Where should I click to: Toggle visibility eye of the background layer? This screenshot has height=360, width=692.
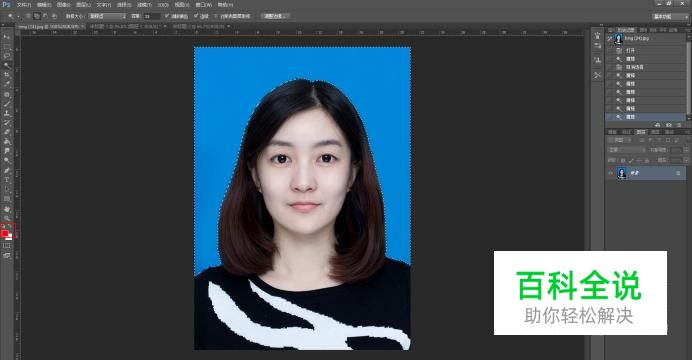611,173
